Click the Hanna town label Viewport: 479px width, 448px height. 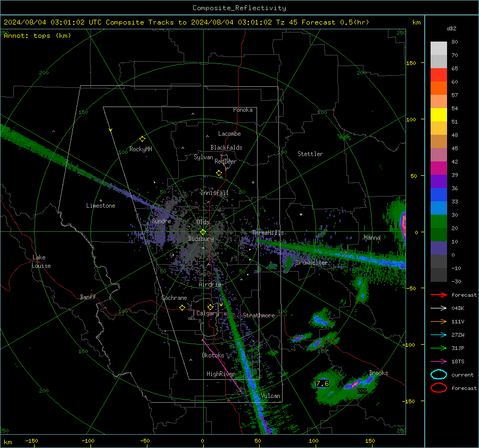pyautogui.click(x=372, y=238)
